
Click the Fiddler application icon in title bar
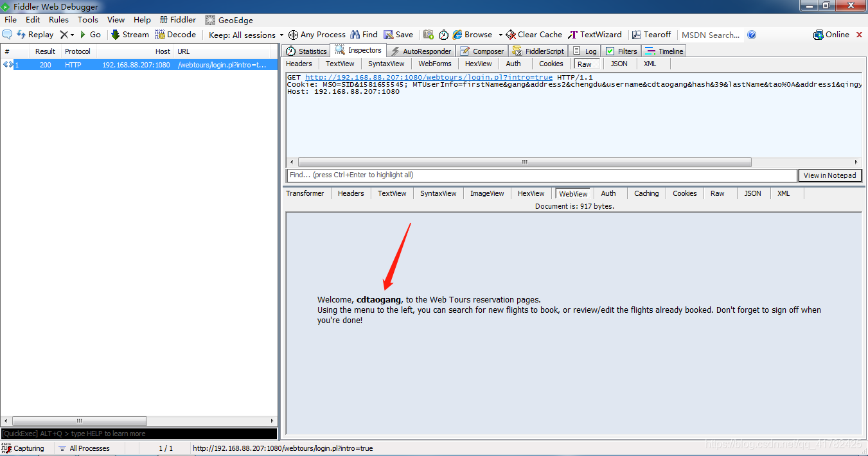click(x=6, y=7)
